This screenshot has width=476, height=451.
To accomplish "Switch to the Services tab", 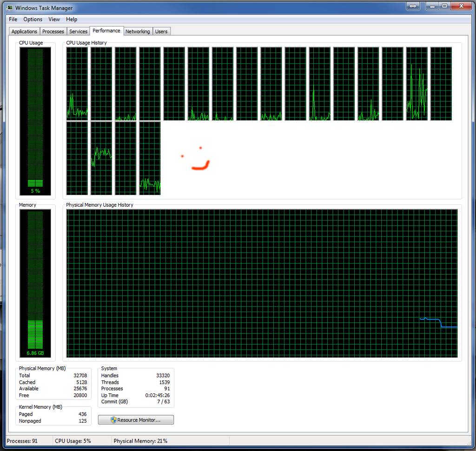I will pyautogui.click(x=78, y=31).
